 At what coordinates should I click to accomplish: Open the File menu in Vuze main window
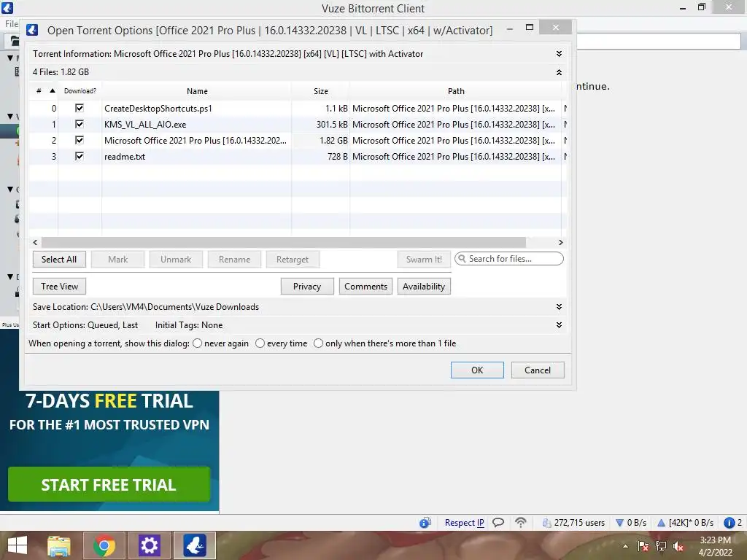(x=12, y=24)
